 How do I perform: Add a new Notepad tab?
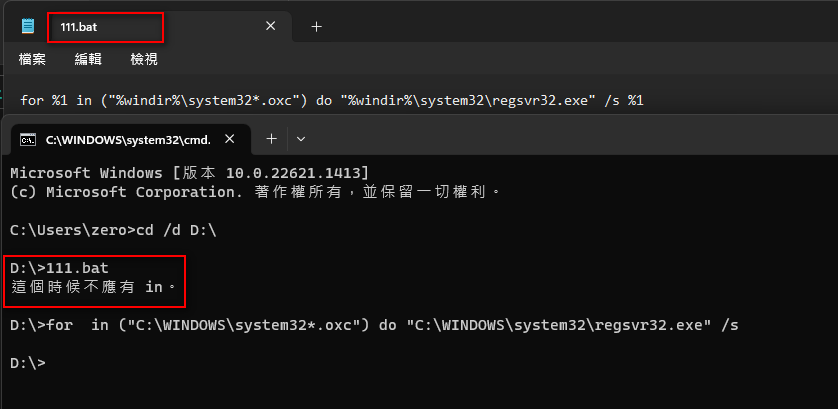click(x=316, y=26)
